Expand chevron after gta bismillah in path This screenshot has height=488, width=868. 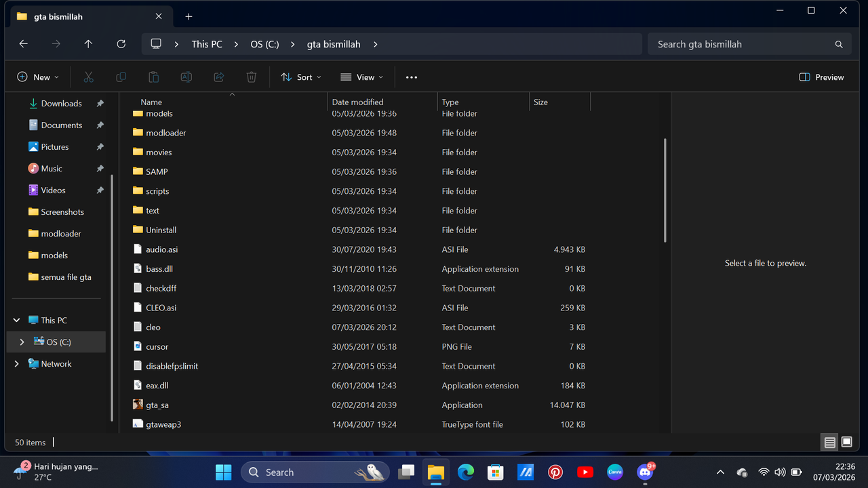(375, 44)
